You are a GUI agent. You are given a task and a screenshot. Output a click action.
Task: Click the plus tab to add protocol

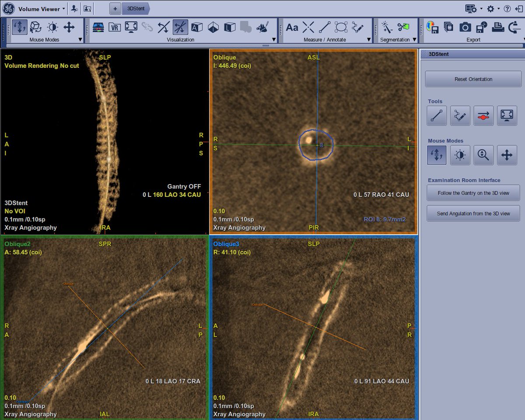(115, 8)
